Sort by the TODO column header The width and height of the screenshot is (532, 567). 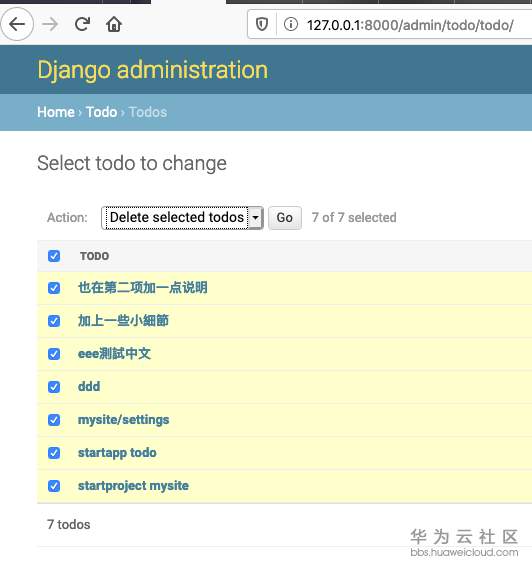[94, 256]
